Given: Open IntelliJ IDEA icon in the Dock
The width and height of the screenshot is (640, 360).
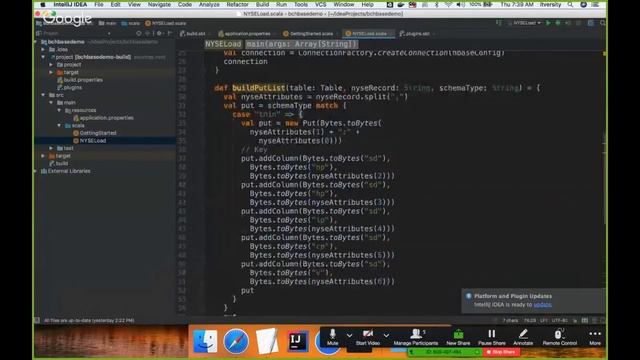Looking at the screenshot, I should tap(298, 341).
